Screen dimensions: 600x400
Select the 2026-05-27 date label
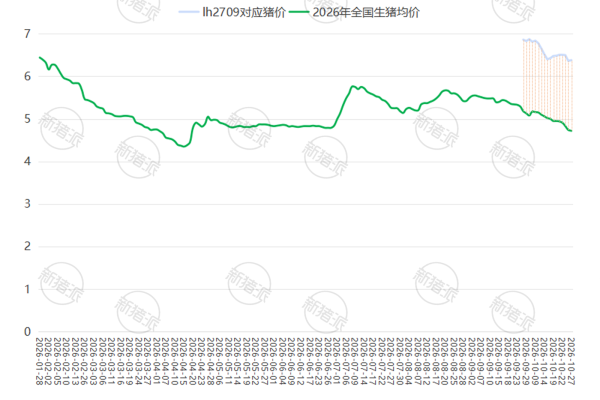[264, 361]
